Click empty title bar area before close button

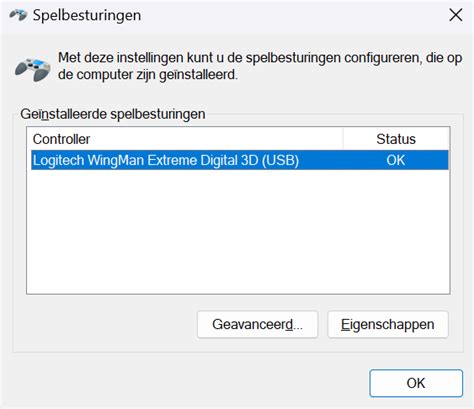tap(293, 15)
